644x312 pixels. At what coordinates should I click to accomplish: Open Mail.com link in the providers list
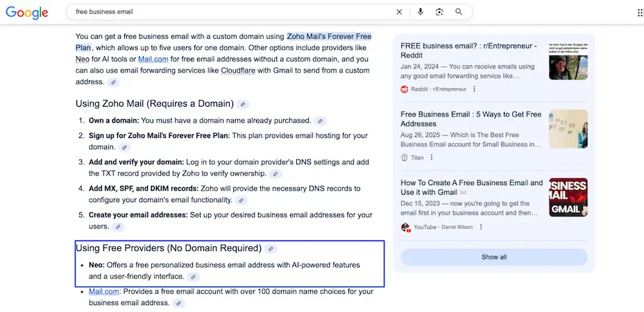click(x=104, y=291)
